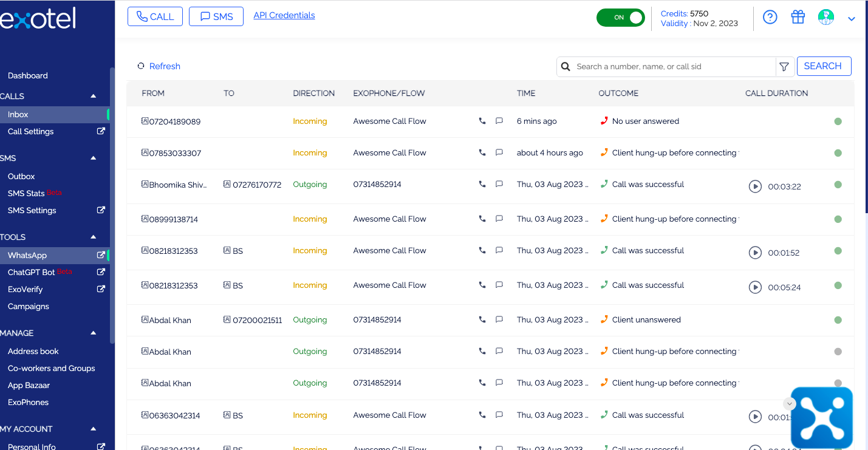Viewport: 868px width, 450px height.
Task: Collapse the CALLS sidebar section
Action: pos(94,96)
